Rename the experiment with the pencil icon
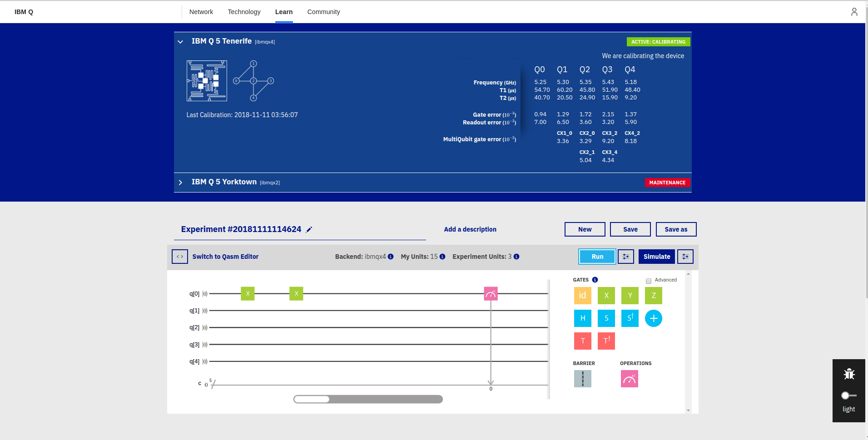 pos(309,229)
